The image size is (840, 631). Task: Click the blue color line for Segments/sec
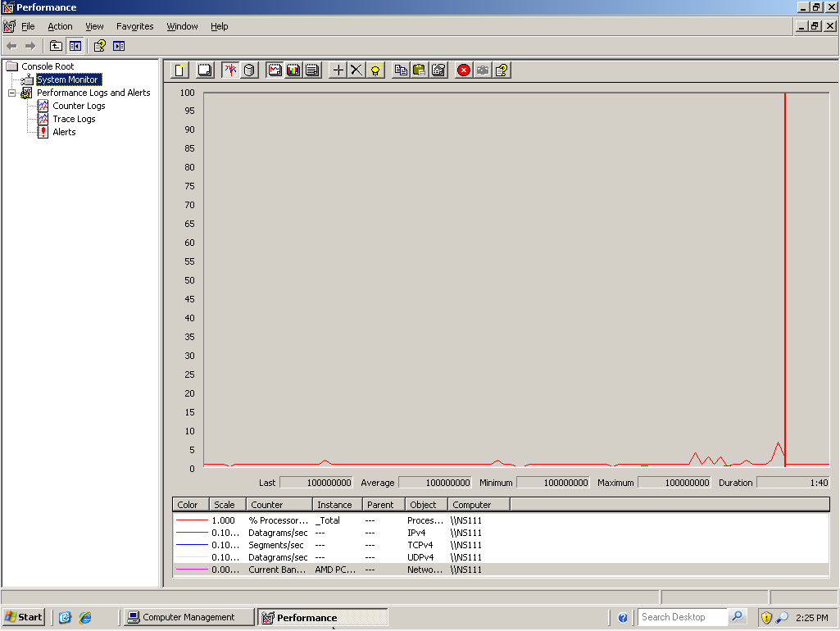pyautogui.click(x=192, y=545)
